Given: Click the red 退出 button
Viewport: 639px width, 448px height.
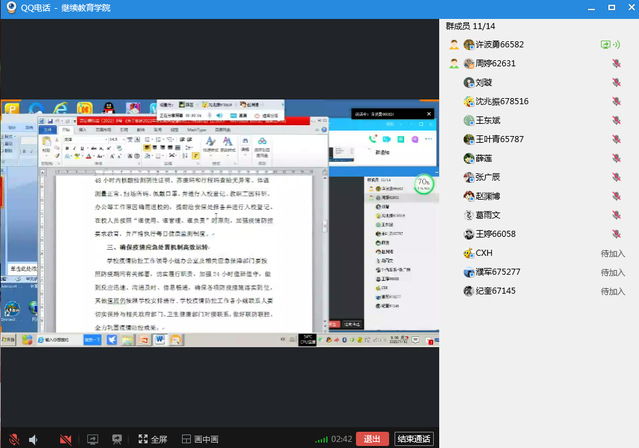Looking at the screenshot, I should click(372, 439).
